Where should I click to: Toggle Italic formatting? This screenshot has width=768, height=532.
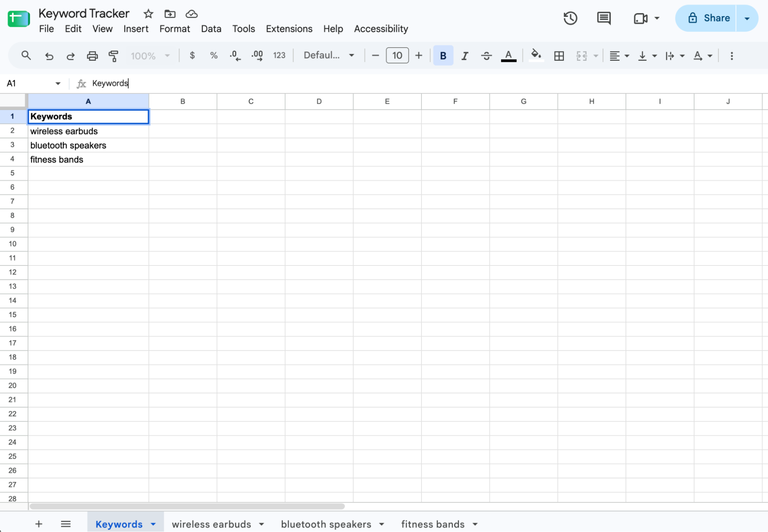pyautogui.click(x=464, y=56)
